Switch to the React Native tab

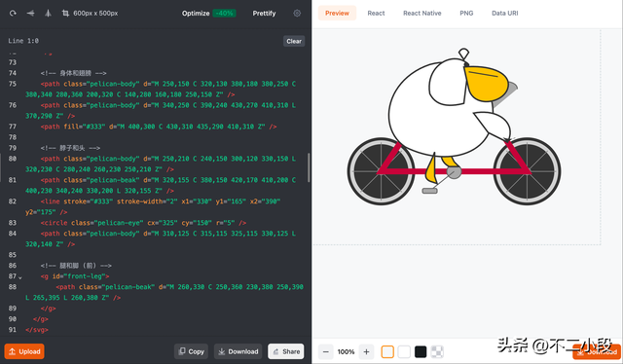[x=421, y=13]
